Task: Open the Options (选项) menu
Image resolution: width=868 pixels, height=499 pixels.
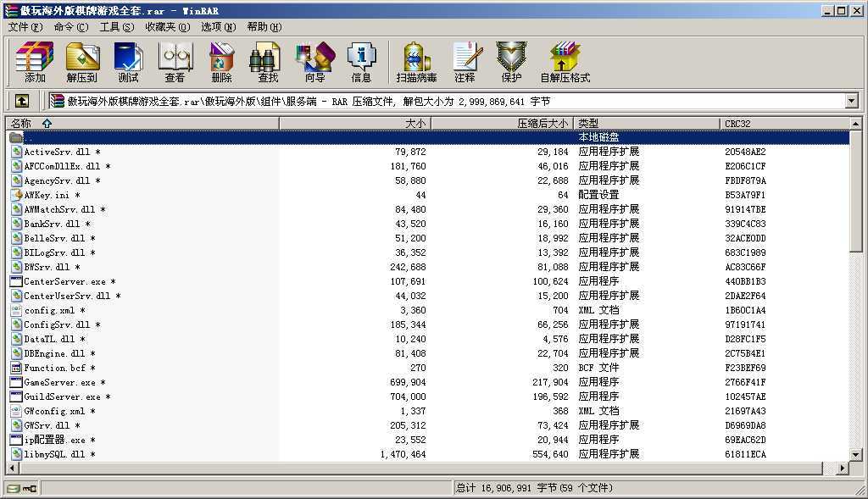Action: coord(219,27)
